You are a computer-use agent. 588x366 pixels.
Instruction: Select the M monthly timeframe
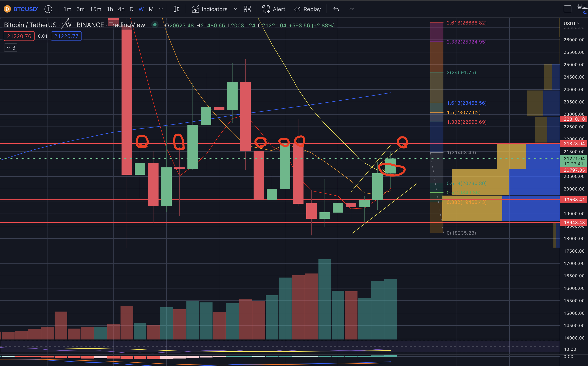pyautogui.click(x=151, y=9)
